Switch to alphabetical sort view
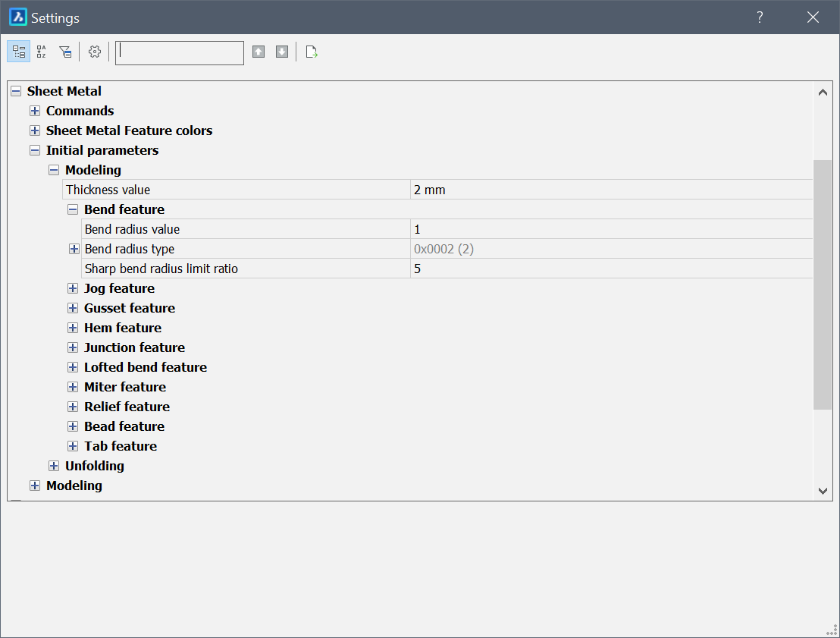Viewport: 840px width, 638px height. click(x=42, y=52)
